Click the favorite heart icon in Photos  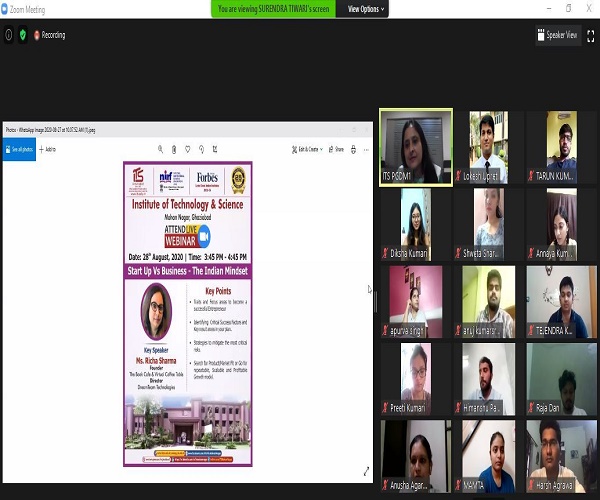188,149
